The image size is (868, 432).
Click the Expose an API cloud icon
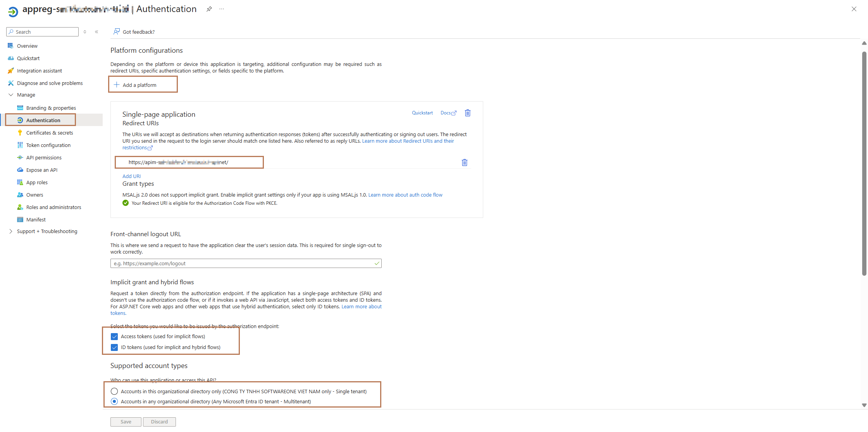pyautogui.click(x=20, y=170)
